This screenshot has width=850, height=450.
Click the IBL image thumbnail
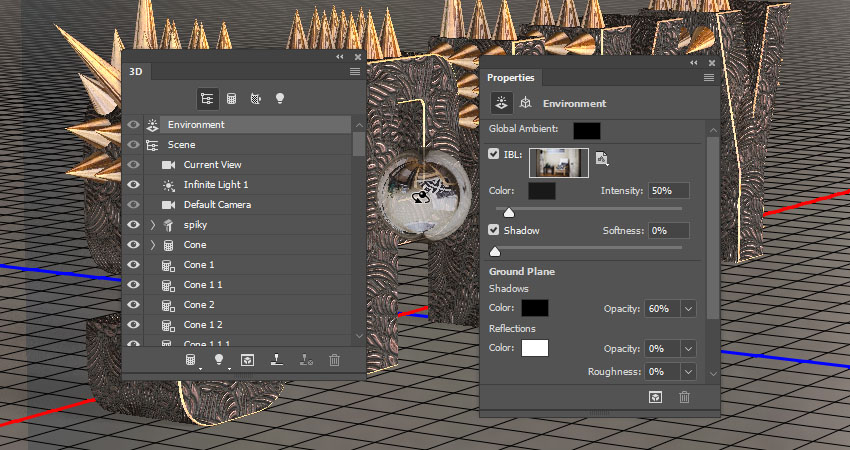point(559,163)
